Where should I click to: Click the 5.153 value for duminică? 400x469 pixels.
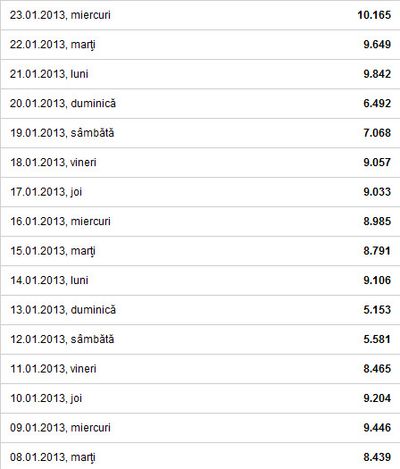(x=377, y=310)
